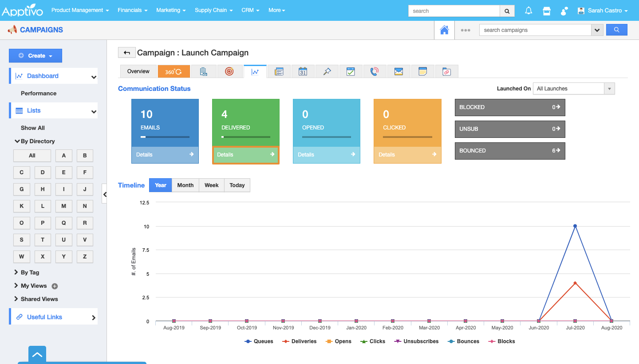Open the call logs phone icon tab
639x364 pixels.
click(x=375, y=71)
